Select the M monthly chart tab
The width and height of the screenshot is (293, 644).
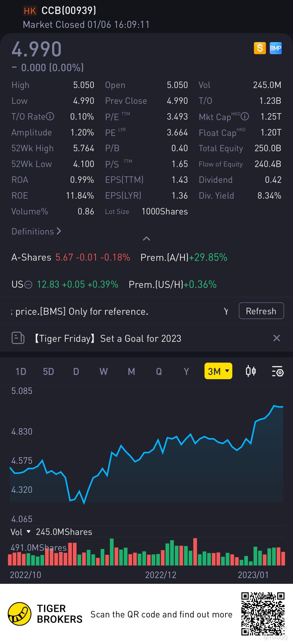pos(131,371)
